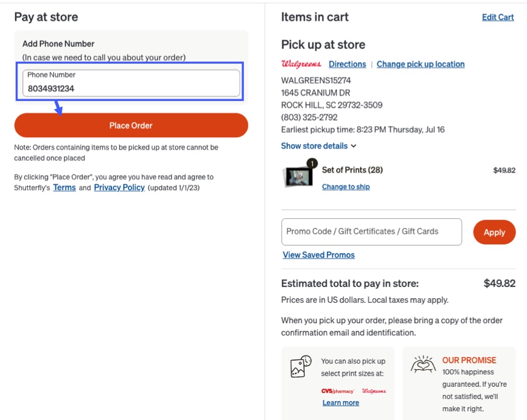Click the photo clock pickup icon

point(301,366)
